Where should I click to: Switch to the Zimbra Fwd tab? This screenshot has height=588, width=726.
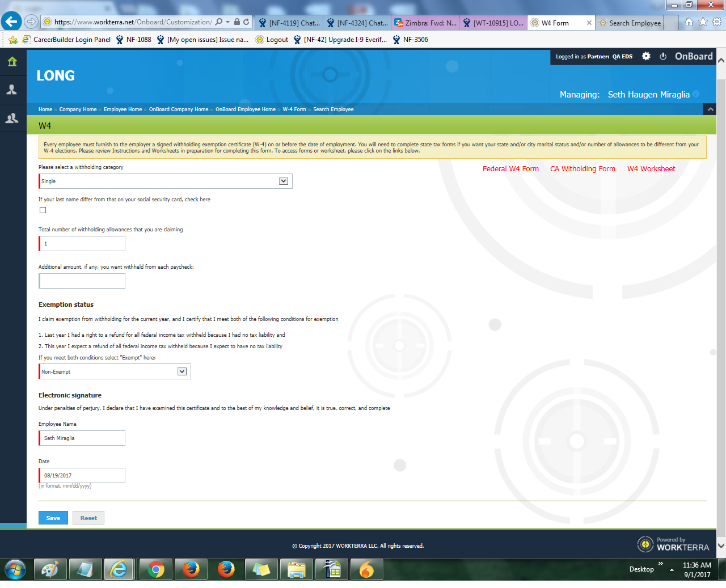tap(425, 23)
